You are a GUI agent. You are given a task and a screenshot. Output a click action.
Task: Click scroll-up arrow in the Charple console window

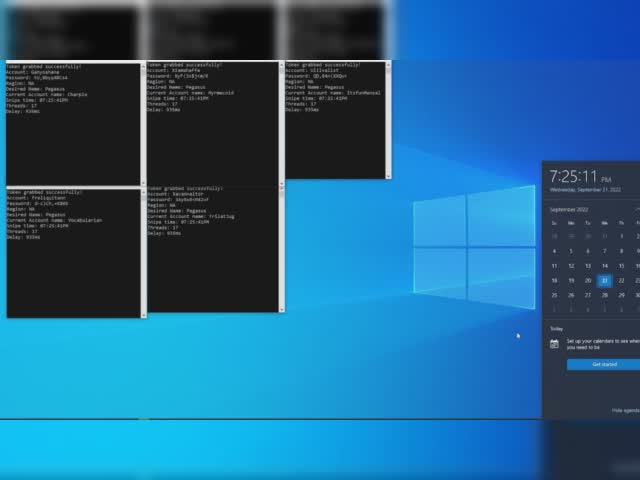click(x=143, y=66)
